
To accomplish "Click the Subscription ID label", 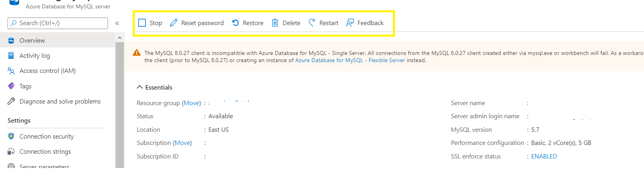I will pos(157,156).
